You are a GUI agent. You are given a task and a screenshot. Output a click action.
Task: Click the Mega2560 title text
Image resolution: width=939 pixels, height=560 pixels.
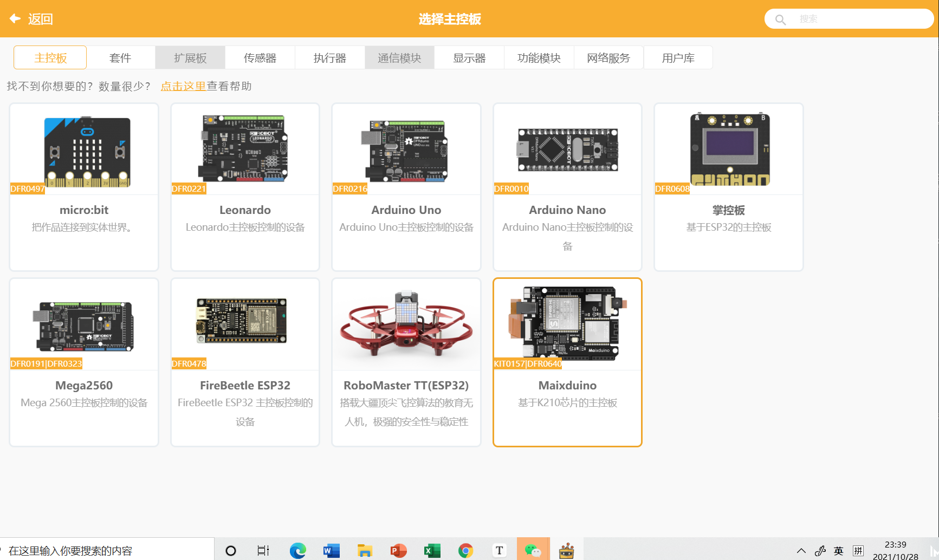84,386
